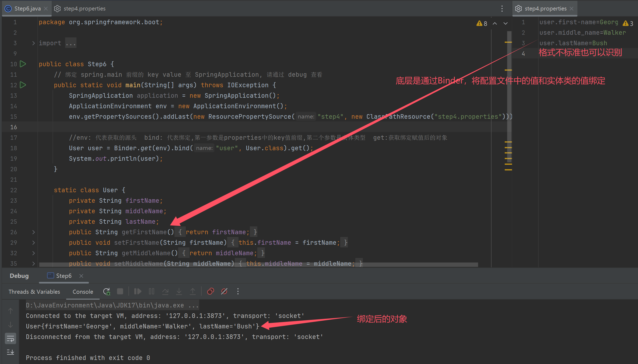Click 'user.first-name=Georg' property line

579,22
